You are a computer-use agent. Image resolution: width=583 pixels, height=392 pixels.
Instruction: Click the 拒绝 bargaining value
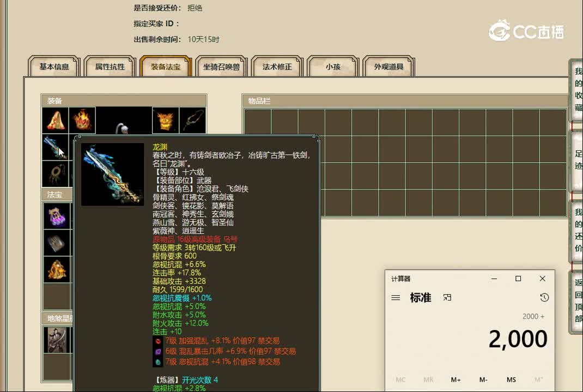[195, 8]
